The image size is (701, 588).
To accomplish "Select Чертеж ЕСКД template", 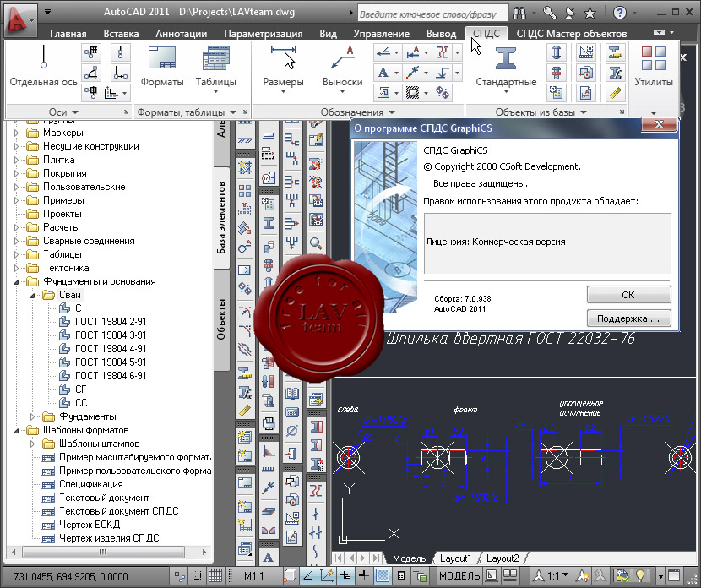I will pos(90,525).
